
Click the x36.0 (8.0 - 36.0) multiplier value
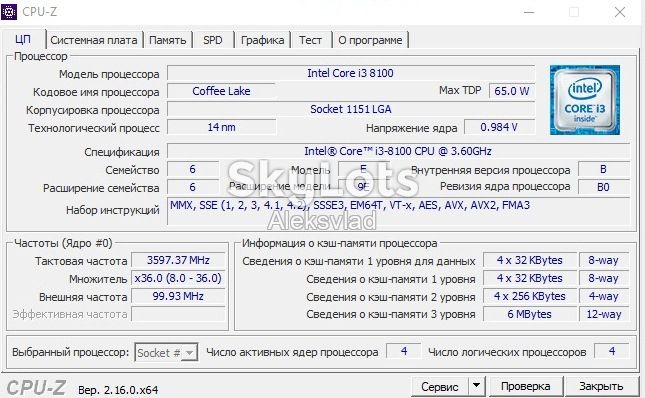coord(178,278)
